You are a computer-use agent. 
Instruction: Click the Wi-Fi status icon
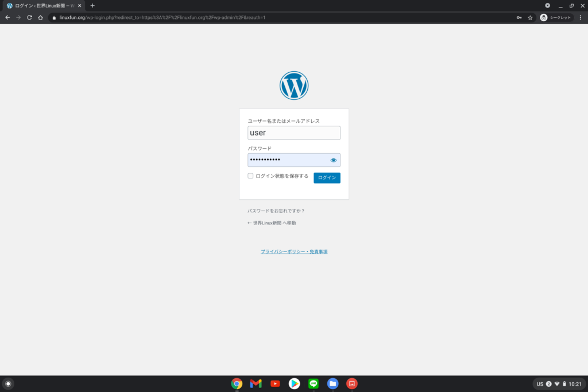tap(557, 384)
